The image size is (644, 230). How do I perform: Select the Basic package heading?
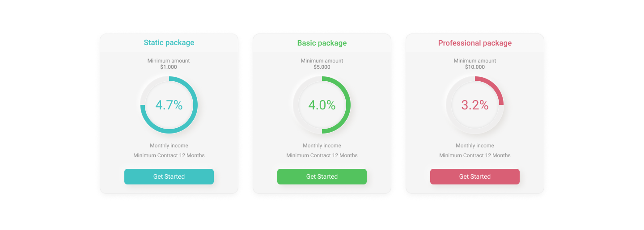pos(322,43)
